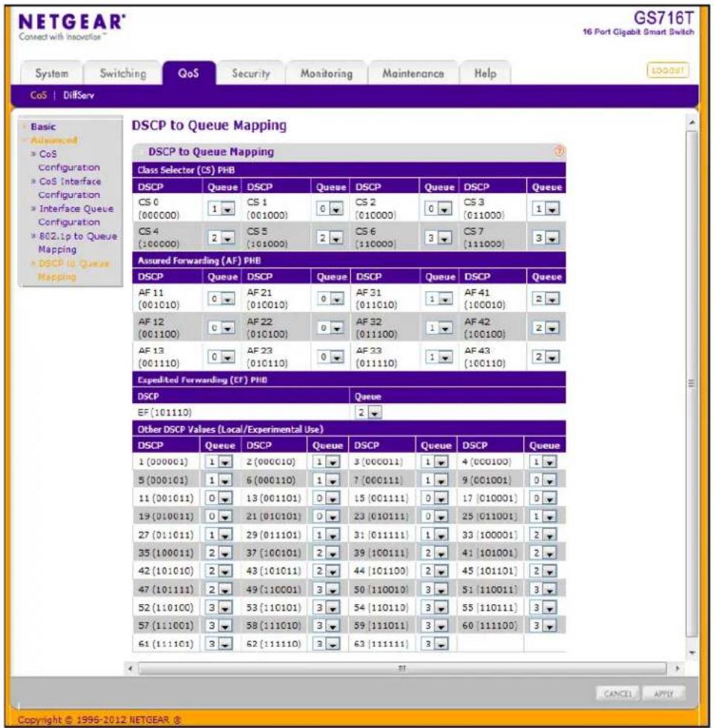Click the Cancel button

[618, 693]
